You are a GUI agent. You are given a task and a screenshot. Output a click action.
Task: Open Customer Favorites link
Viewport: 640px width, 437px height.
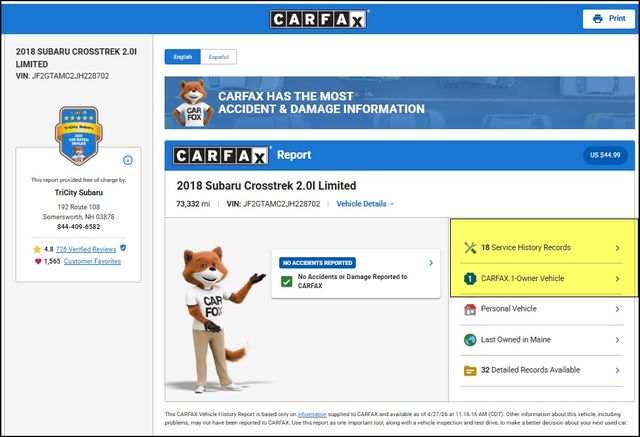(92, 261)
